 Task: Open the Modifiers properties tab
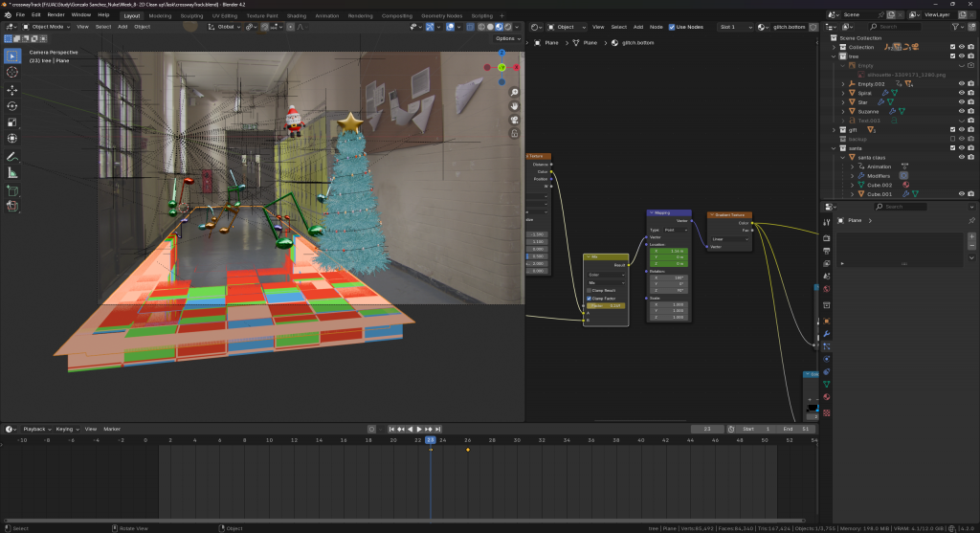pos(826,334)
